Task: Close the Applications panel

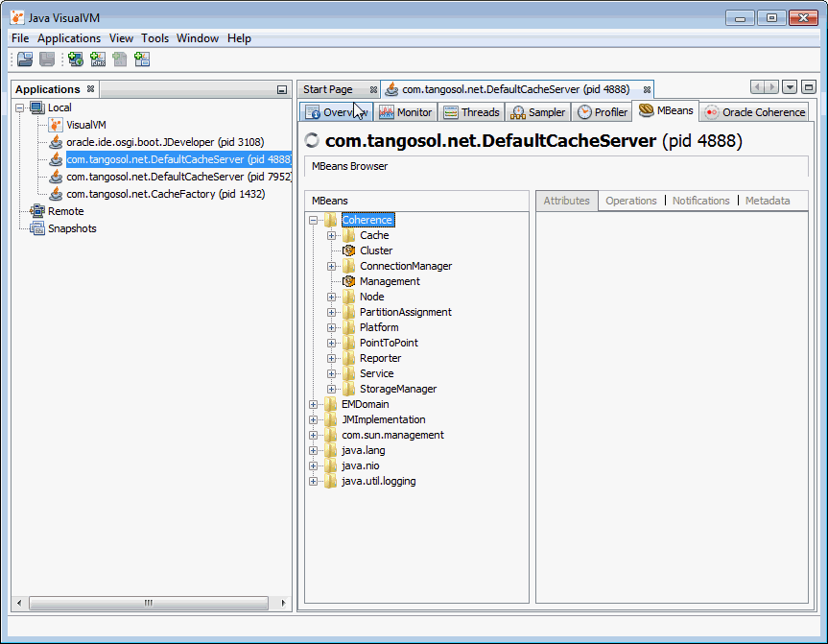Action: (90, 88)
